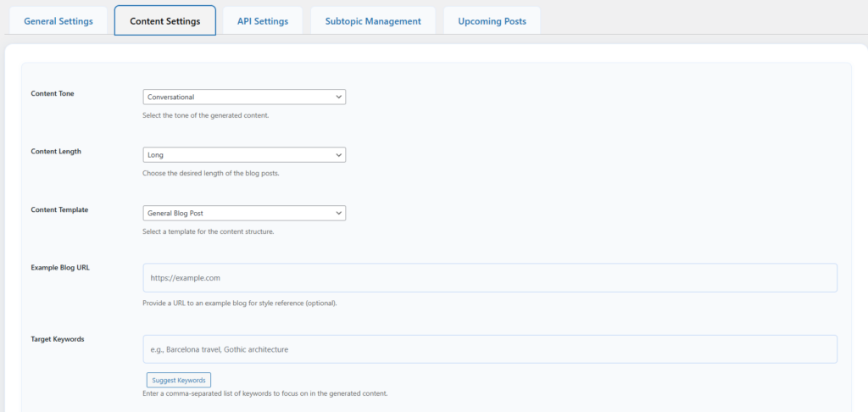
Task: Open the API Settings tab
Action: [x=263, y=21]
